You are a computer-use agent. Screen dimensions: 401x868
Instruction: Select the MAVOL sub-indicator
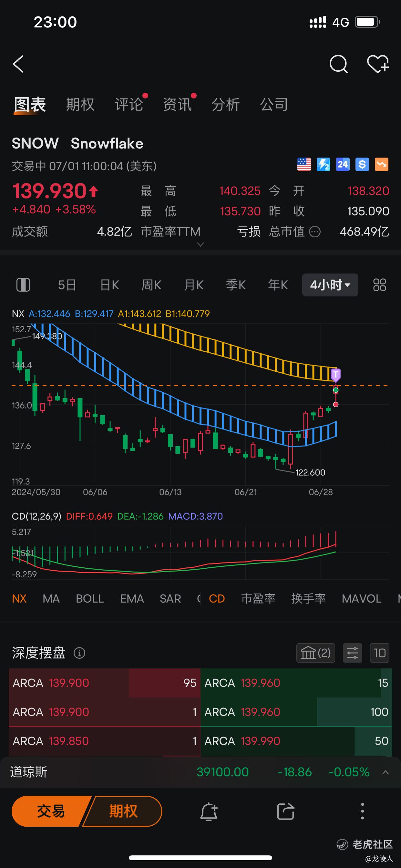(x=362, y=598)
